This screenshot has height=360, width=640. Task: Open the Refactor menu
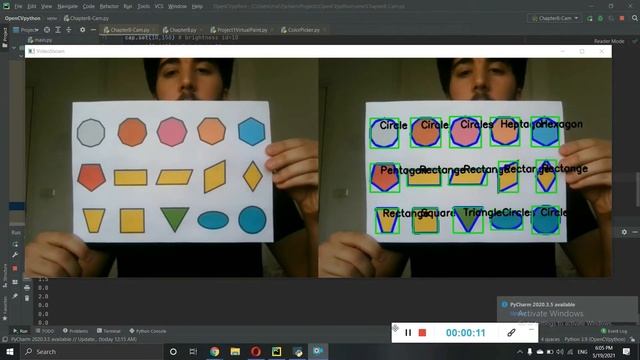coord(109,7)
